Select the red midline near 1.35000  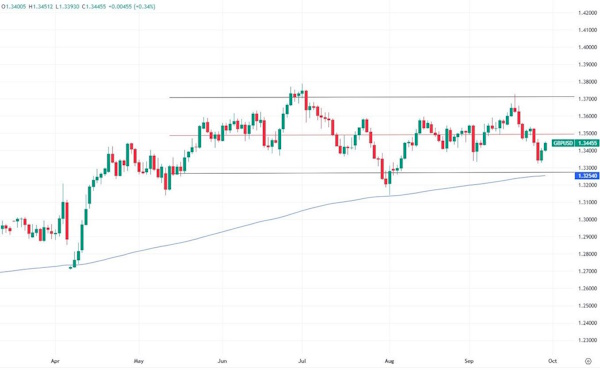pos(372,135)
